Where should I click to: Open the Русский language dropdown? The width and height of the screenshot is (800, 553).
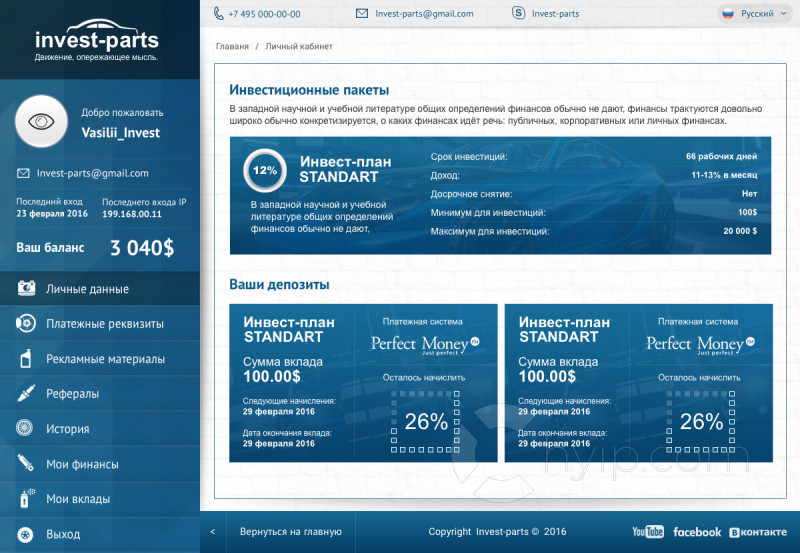click(x=756, y=14)
